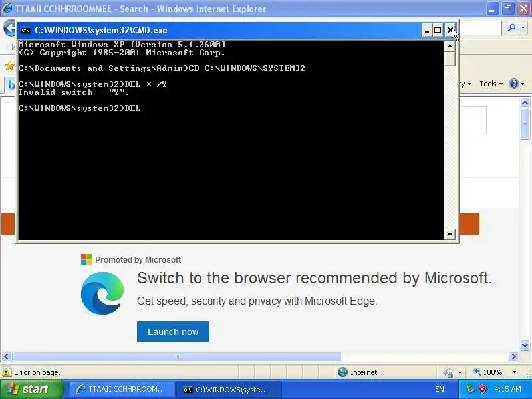The height and width of the screenshot is (399, 532).
Task: Click the horizontal scrollbar right arrow
Action: (513, 356)
